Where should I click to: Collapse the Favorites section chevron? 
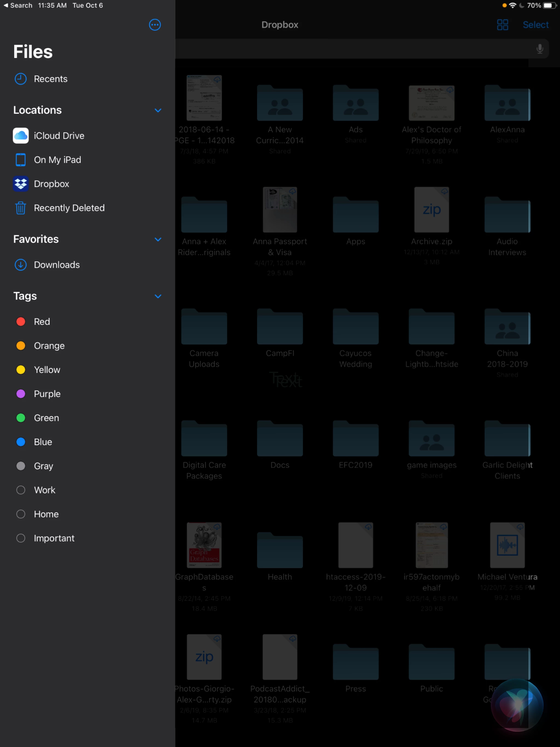click(158, 240)
